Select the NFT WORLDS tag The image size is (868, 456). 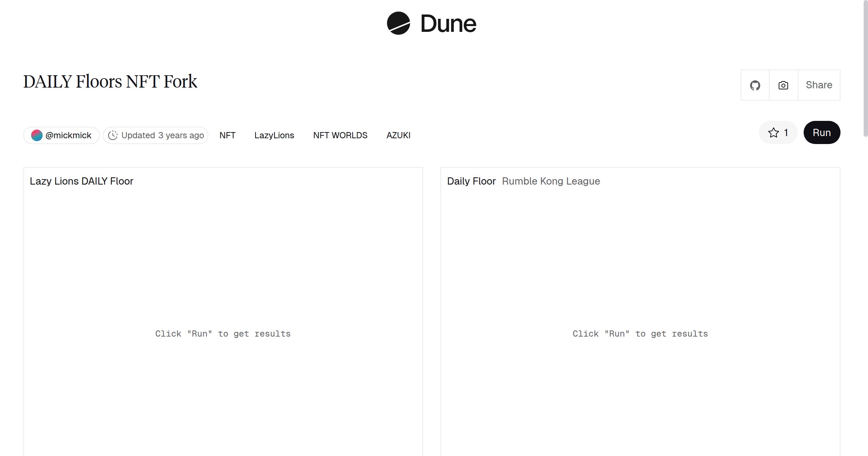pos(340,135)
